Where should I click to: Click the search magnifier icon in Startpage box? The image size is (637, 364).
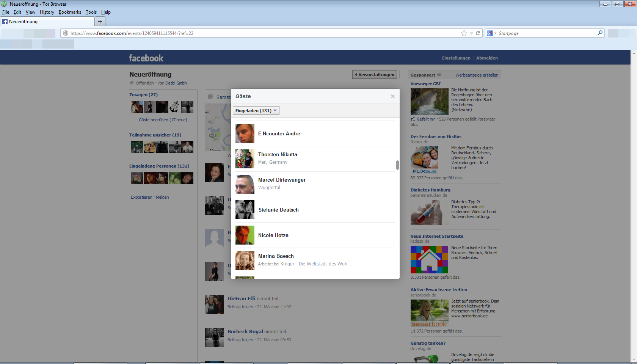point(600,33)
